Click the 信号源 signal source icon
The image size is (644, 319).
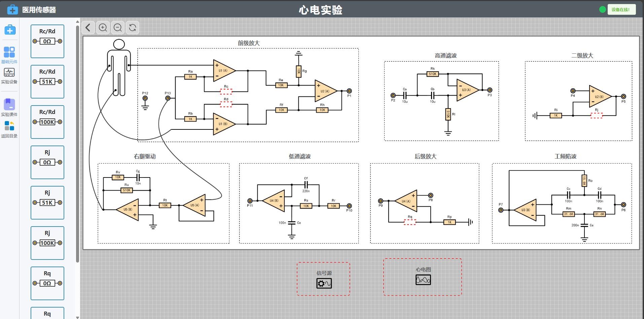point(324,283)
